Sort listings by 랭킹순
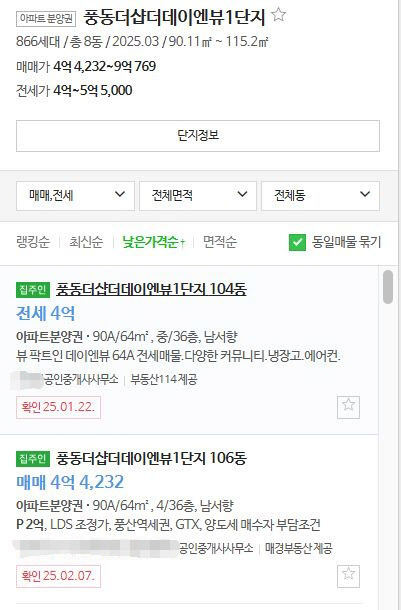 click(x=33, y=242)
